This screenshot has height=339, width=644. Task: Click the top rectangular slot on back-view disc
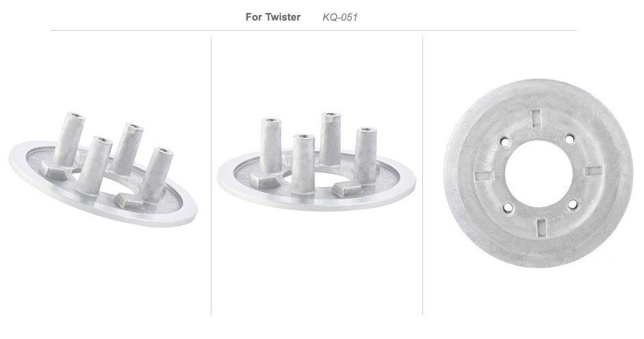point(536,118)
